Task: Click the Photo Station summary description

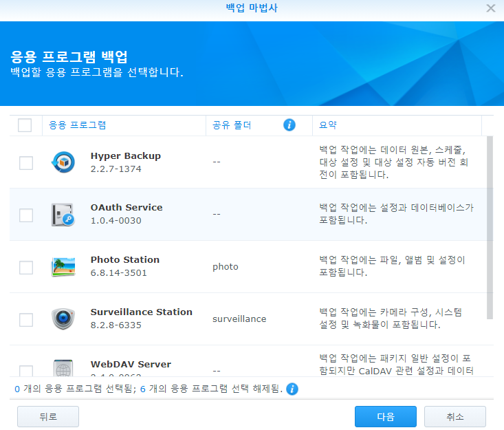Action: 392,266
